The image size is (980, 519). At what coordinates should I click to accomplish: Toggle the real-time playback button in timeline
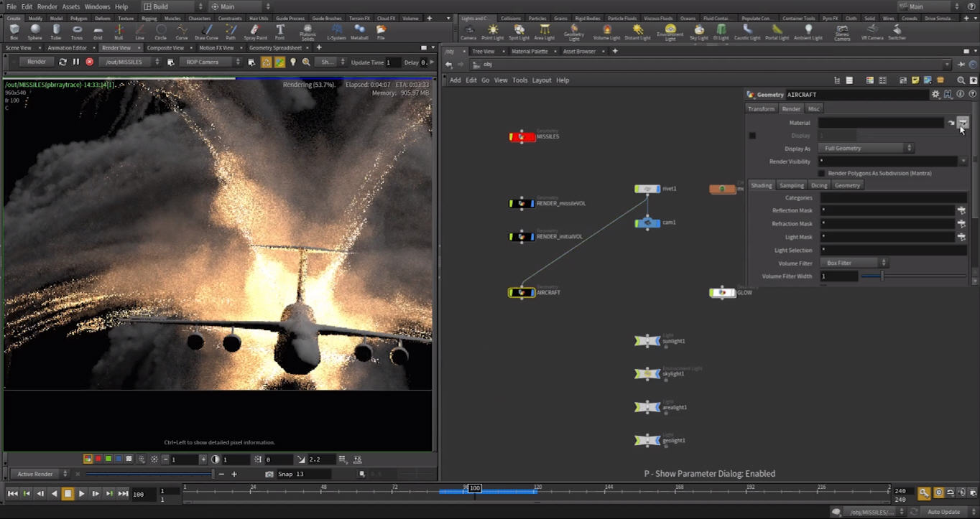(938, 492)
